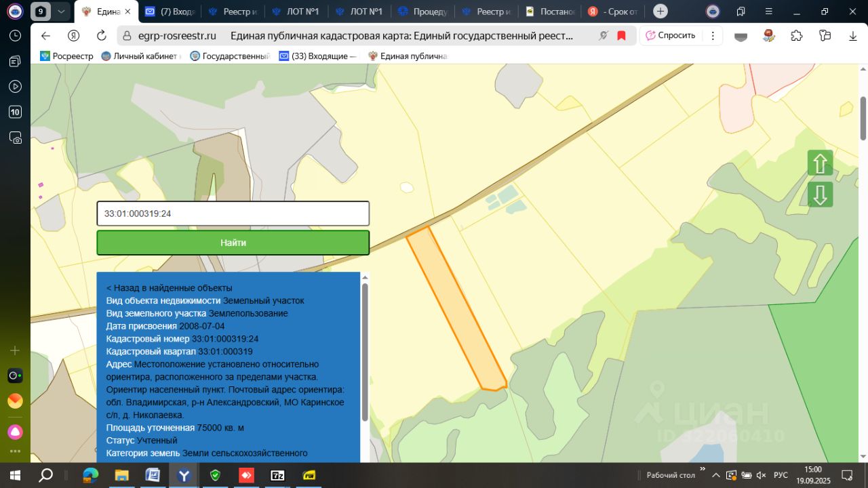Switch to the 'Процеду' tab
The height and width of the screenshot is (488, 868).
point(422,12)
